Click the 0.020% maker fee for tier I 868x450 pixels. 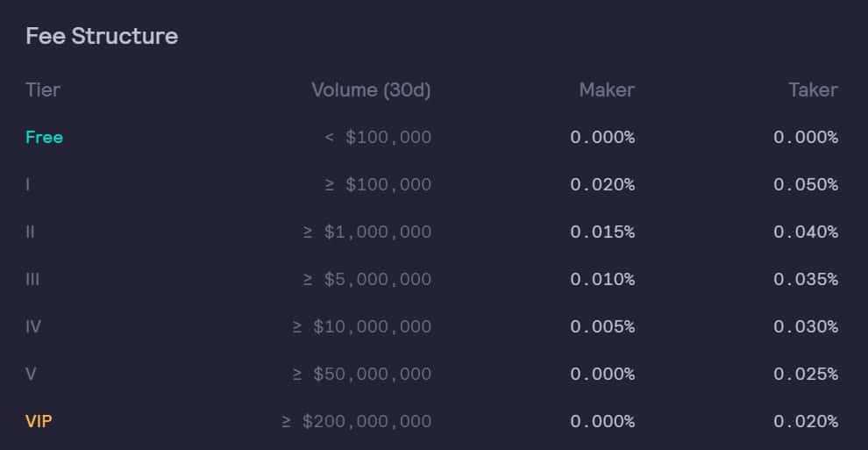click(x=602, y=184)
